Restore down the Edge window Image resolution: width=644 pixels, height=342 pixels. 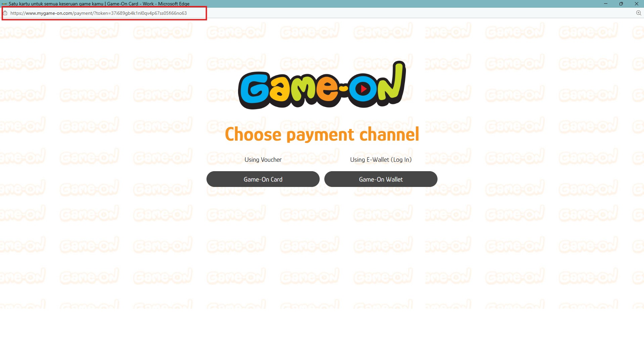(x=621, y=4)
